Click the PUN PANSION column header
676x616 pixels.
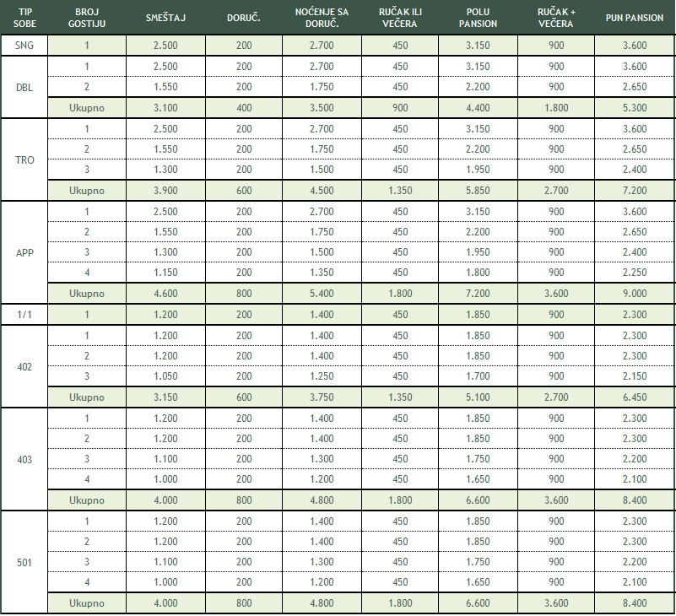click(x=634, y=18)
